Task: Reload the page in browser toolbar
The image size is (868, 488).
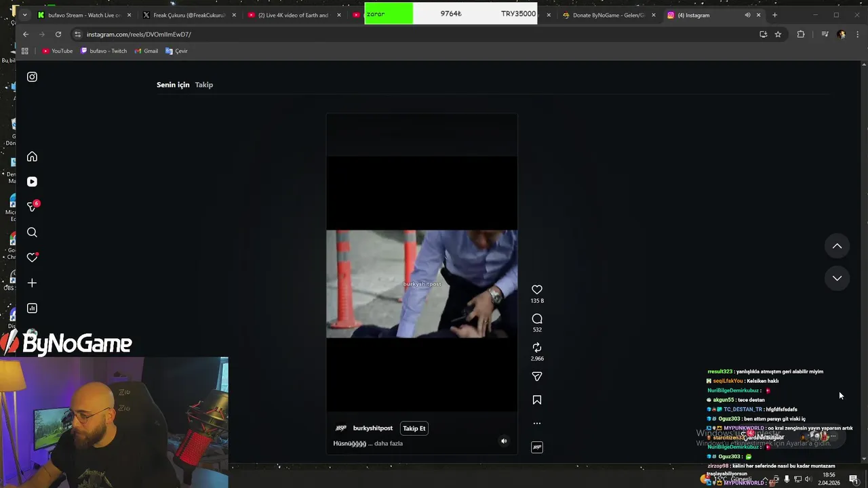Action: [x=58, y=34]
